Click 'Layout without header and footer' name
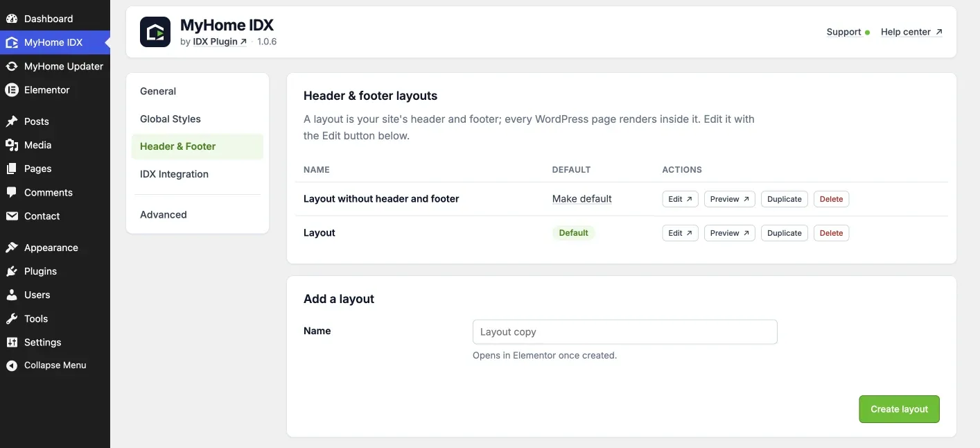The width and height of the screenshot is (980, 448). (x=381, y=199)
